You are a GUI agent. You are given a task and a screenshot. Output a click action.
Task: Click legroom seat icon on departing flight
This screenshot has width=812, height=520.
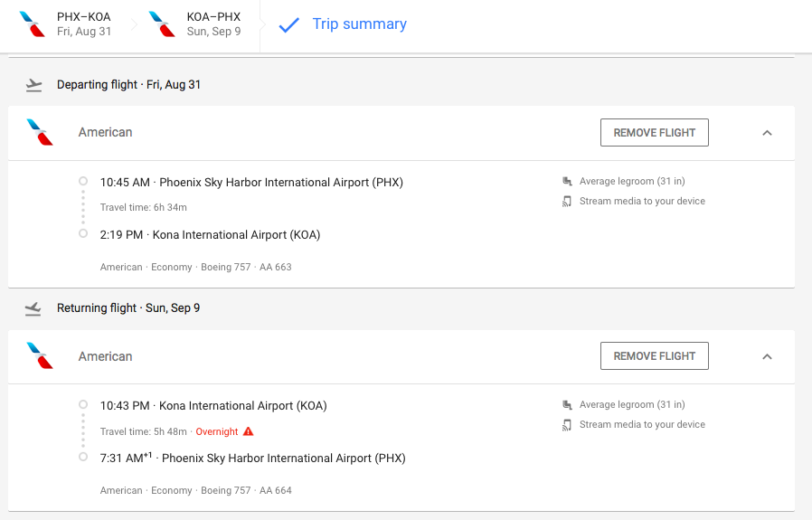(x=567, y=182)
